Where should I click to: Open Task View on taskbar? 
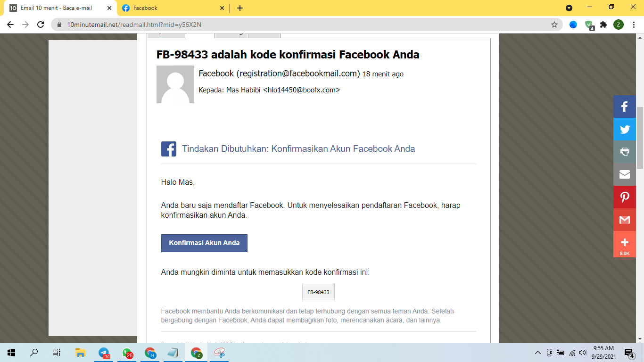pyautogui.click(x=57, y=352)
